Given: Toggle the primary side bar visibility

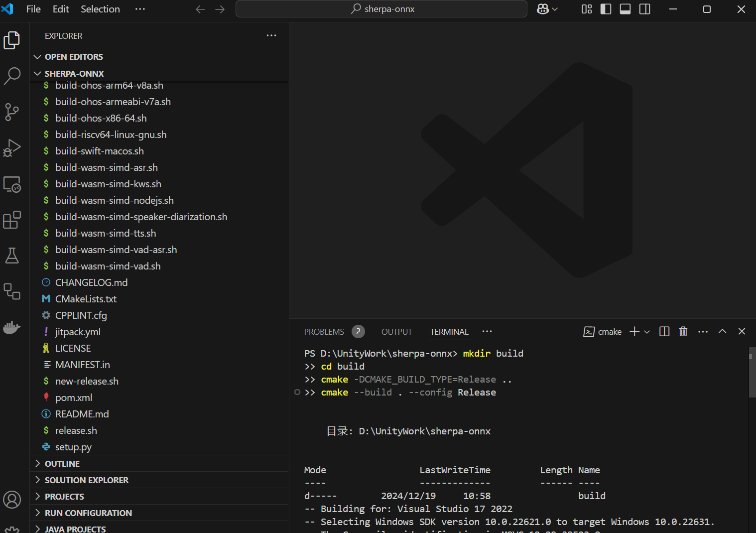Looking at the screenshot, I should [x=606, y=9].
